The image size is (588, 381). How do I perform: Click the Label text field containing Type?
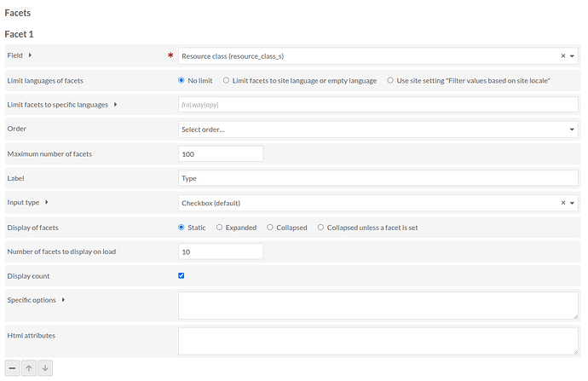pyautogui.click(x=378, y=179)
